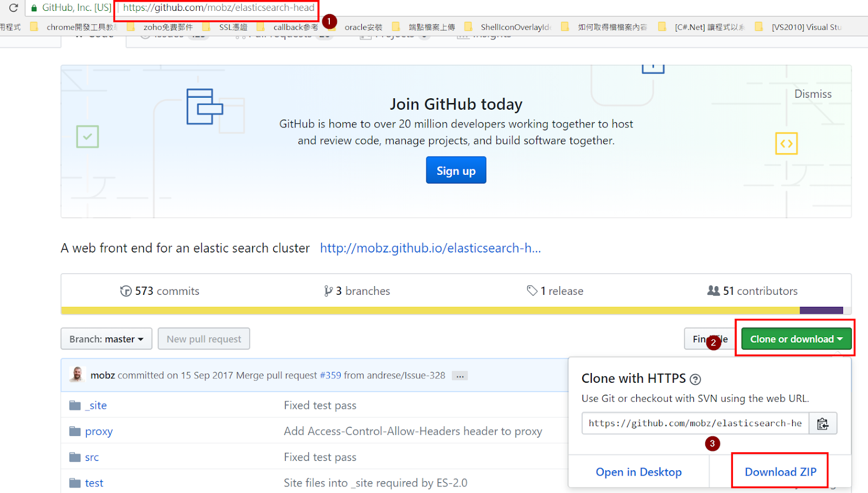The height and width of the screenshot is (493, 868).
Task: Click the src folder icon
Action: 75,457
